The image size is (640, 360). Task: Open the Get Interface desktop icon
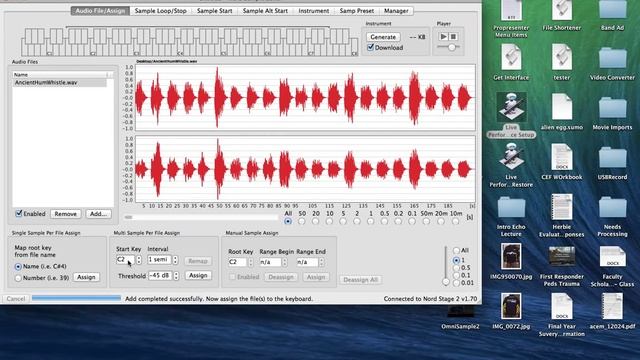click(x=511, y=61)
